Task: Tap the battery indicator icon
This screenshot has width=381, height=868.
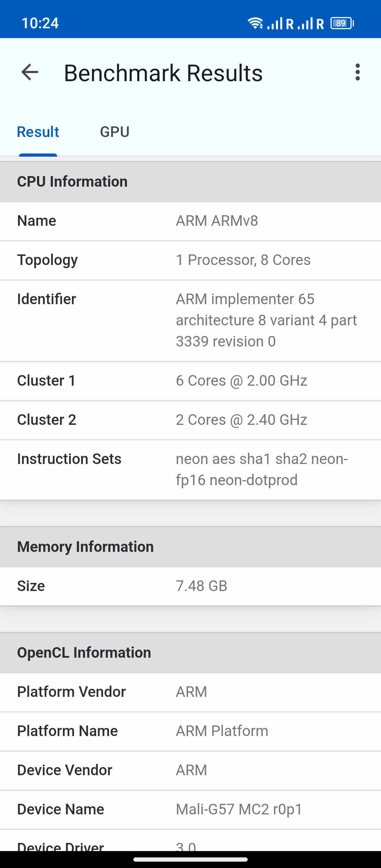Action: tap(342, 23)
